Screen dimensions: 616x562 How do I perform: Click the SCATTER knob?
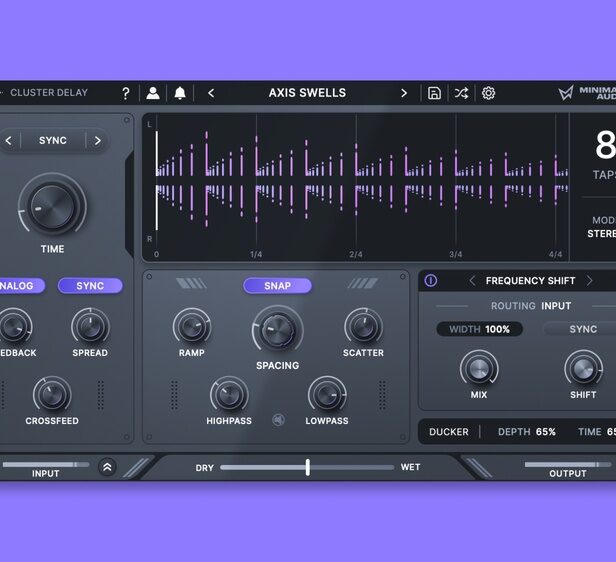pos(363,327)
